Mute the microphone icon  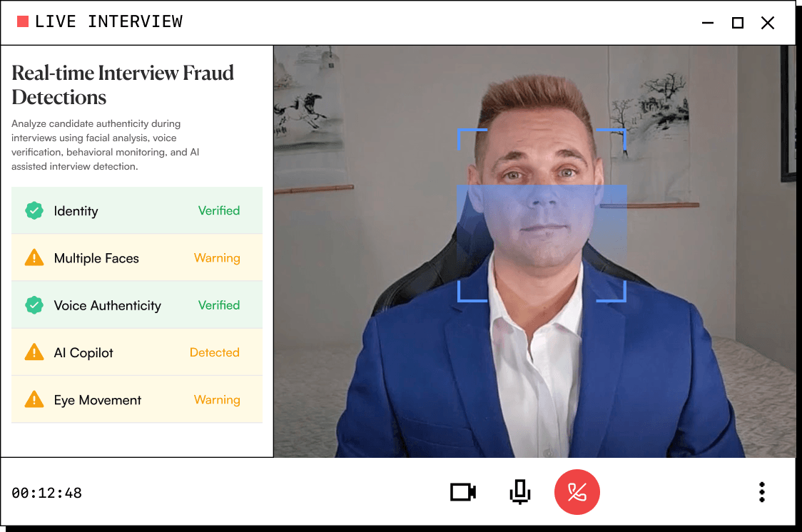[x=520, y=492]
